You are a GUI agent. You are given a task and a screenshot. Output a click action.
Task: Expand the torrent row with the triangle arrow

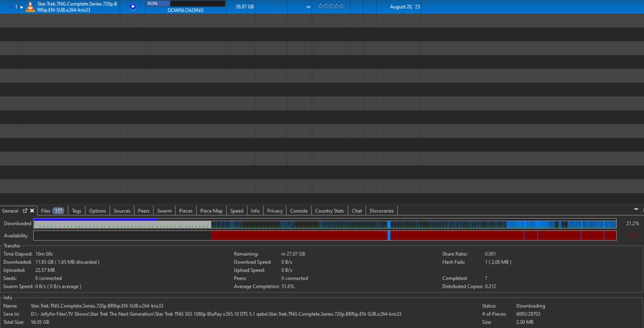coord(22,7)
